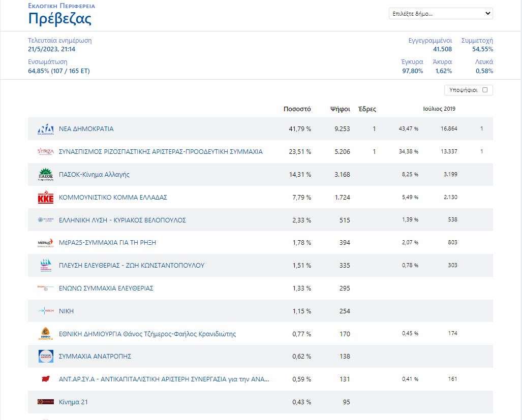Click the ANT.AR.SY.A red logo
Screen dimensions: 522x420
[46, 379]
